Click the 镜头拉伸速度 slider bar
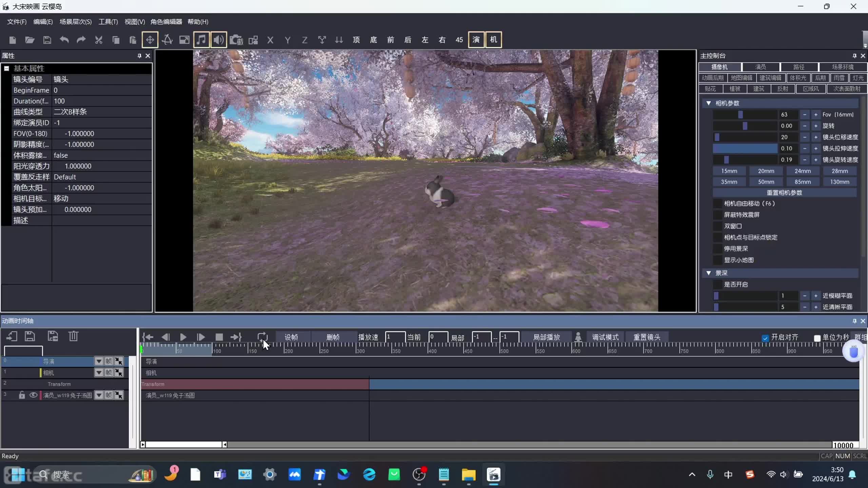 745,148
